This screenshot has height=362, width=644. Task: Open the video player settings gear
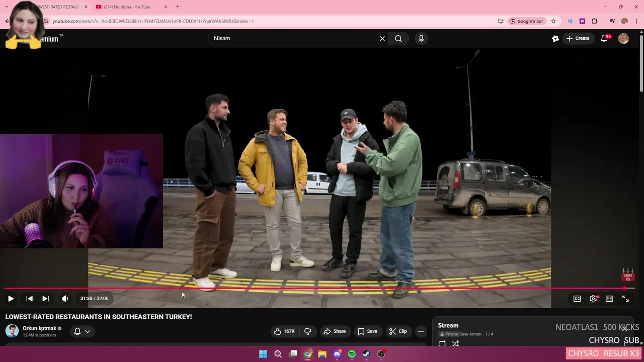(x=594, y=299)
